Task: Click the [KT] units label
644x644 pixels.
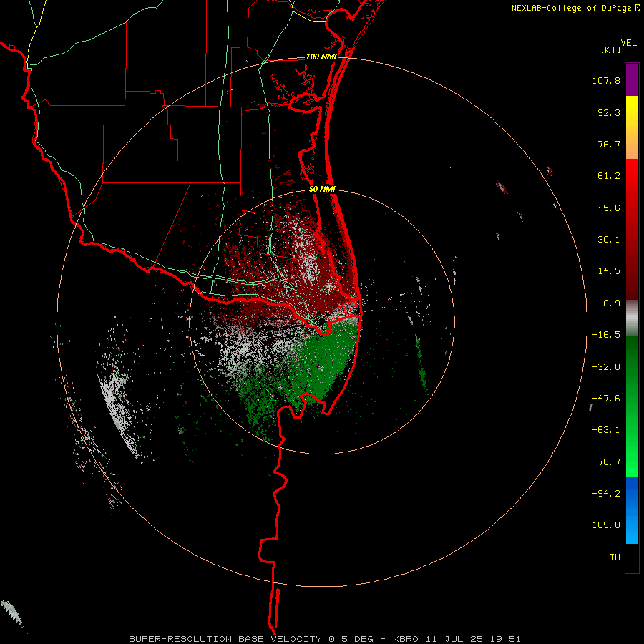Action: pos(611,49)
